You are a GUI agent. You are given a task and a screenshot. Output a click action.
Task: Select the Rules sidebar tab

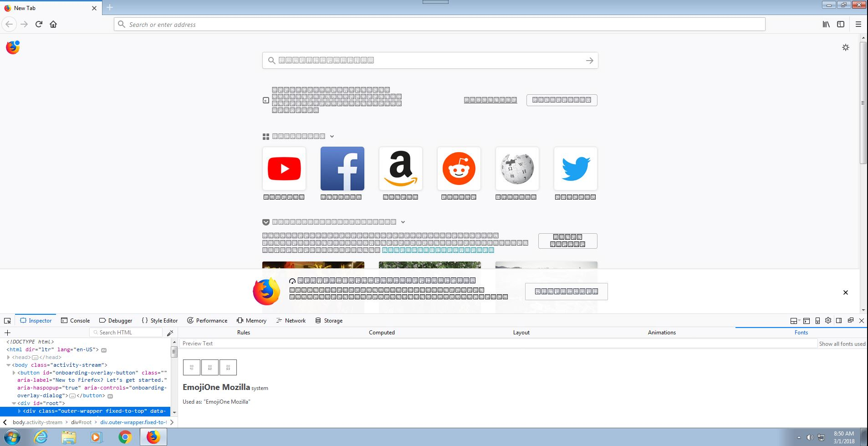(244, 333)
